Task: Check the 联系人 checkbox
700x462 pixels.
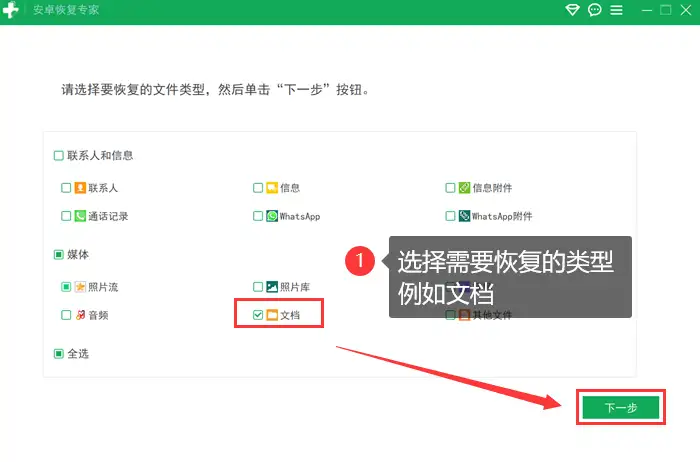Action: click(66, 188)
